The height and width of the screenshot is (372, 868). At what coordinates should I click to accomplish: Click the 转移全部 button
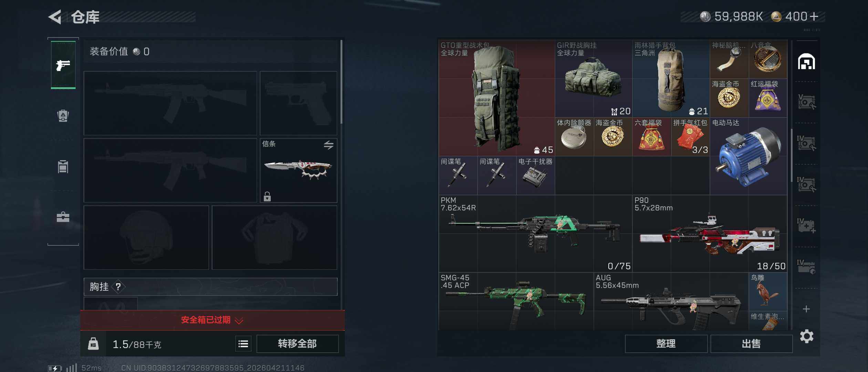[x=298, y=343]
